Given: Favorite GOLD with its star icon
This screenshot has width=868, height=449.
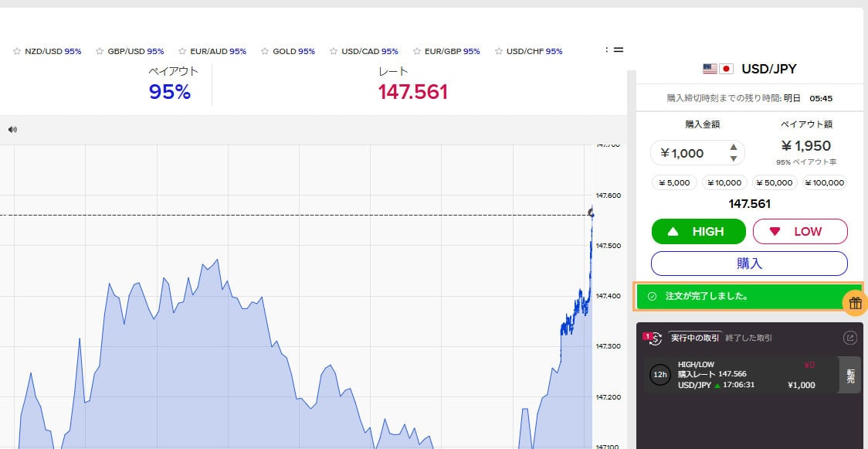Looking at the screenshot, I should point(265,52).
